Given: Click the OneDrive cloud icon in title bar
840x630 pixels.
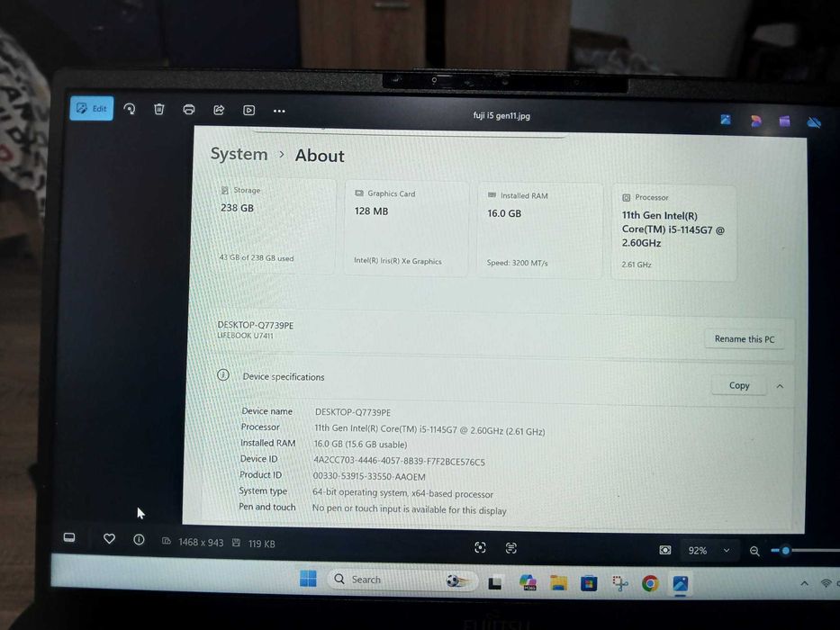Looking at the screenshot, I should [814, 122].
